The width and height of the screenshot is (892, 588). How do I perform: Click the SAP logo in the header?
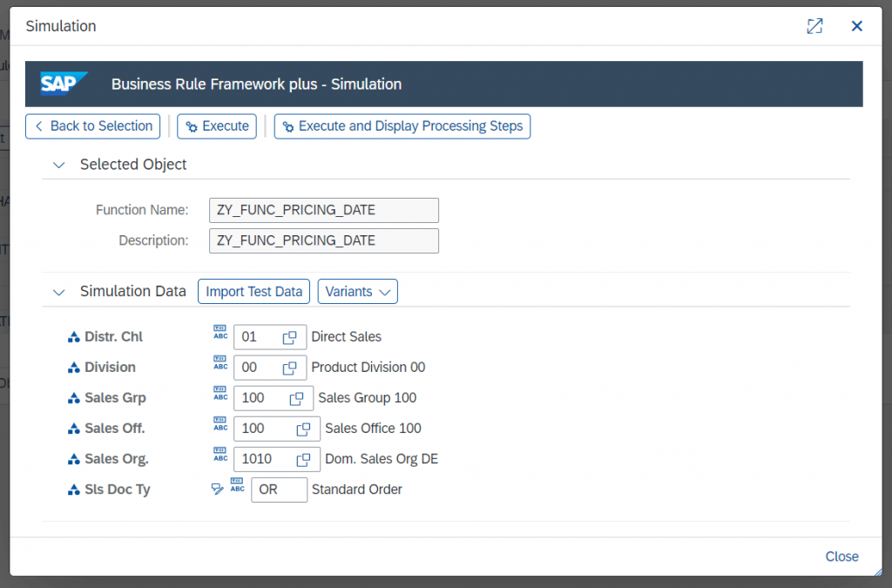64,84
